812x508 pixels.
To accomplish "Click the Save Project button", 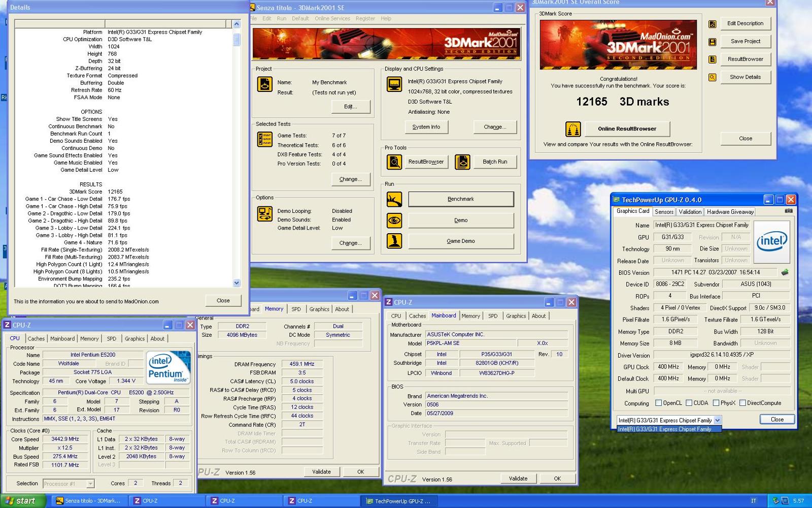I will [746, 42].
